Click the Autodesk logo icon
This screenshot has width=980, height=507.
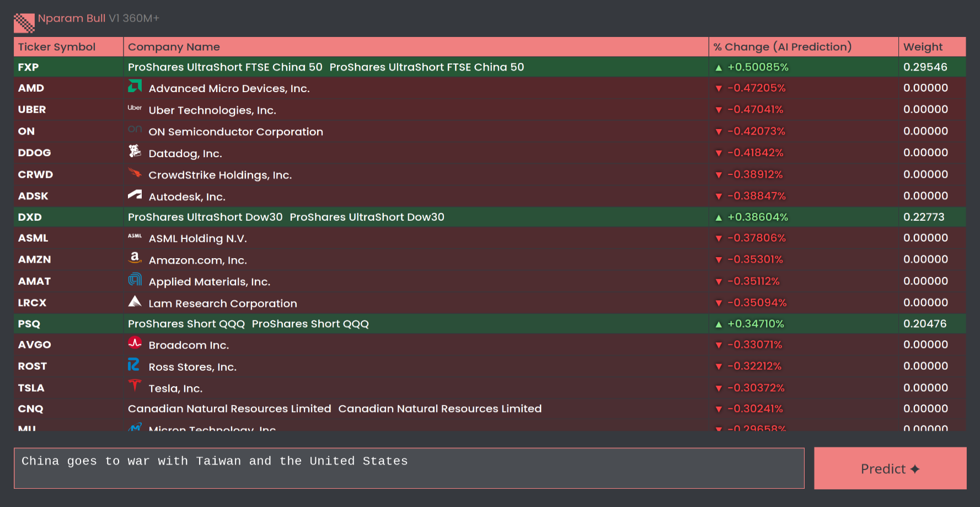click(x=135, y=194)
